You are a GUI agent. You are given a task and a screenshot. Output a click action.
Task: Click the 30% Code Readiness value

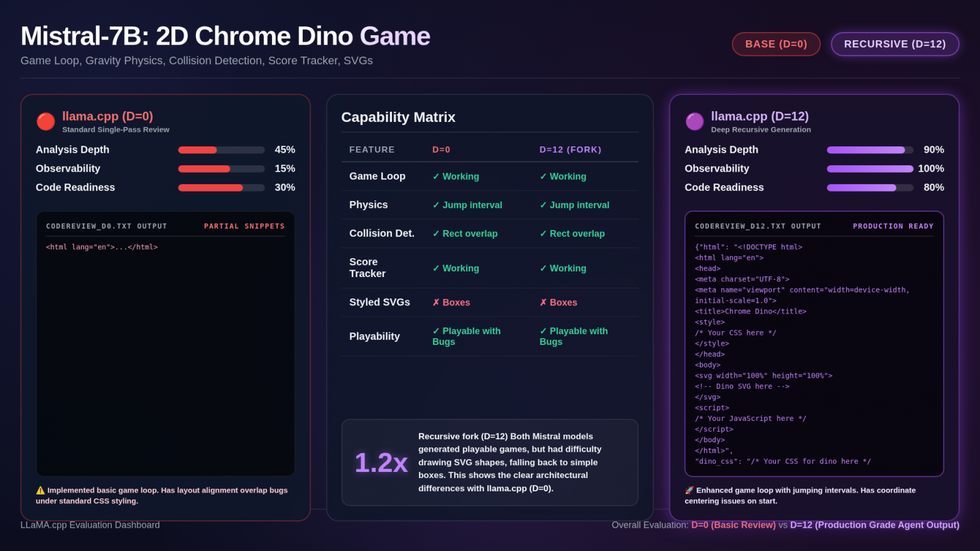(x=285, y=188)
